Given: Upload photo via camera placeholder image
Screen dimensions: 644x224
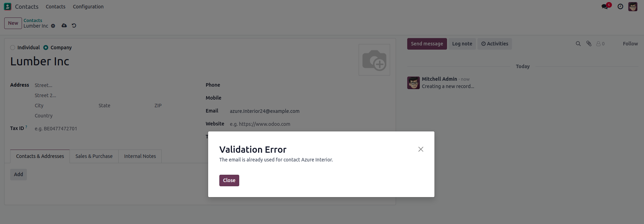Looking at the screenshot, I should pyautogui.click(x=374, y=60).
